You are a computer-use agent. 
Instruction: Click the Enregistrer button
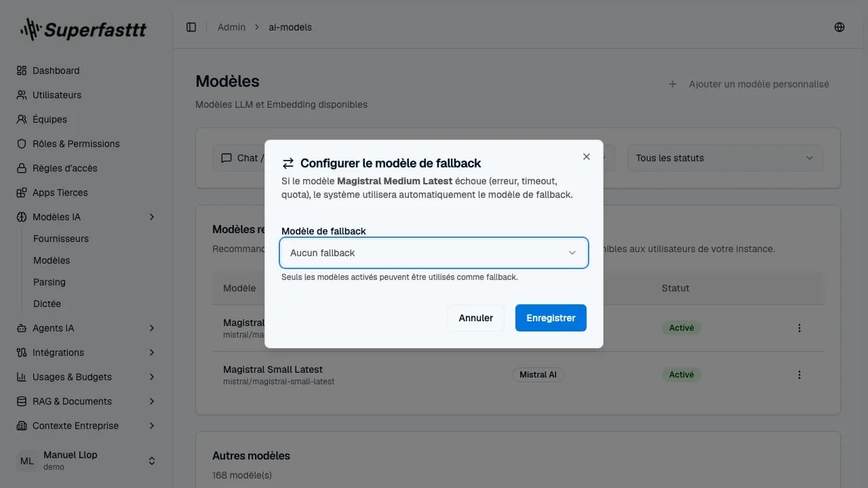(x=551, y=318)
